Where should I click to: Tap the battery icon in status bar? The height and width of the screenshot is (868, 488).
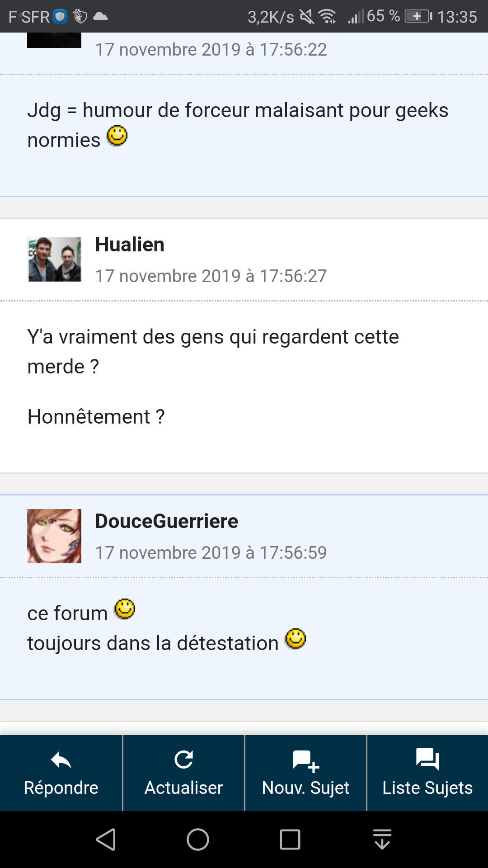(x=418, y=17)
